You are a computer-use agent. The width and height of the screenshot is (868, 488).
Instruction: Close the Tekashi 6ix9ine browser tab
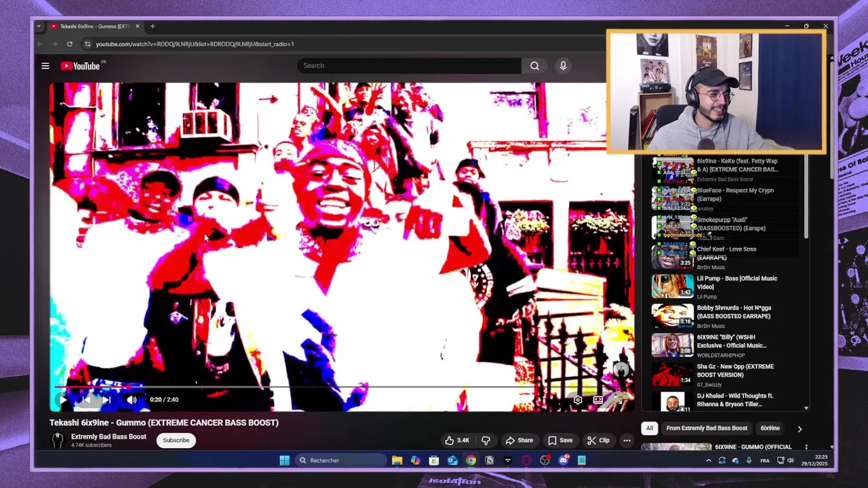137,26
